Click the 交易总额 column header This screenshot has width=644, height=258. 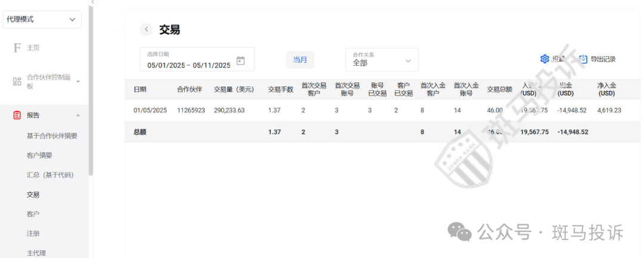click(x=500, y=90)
